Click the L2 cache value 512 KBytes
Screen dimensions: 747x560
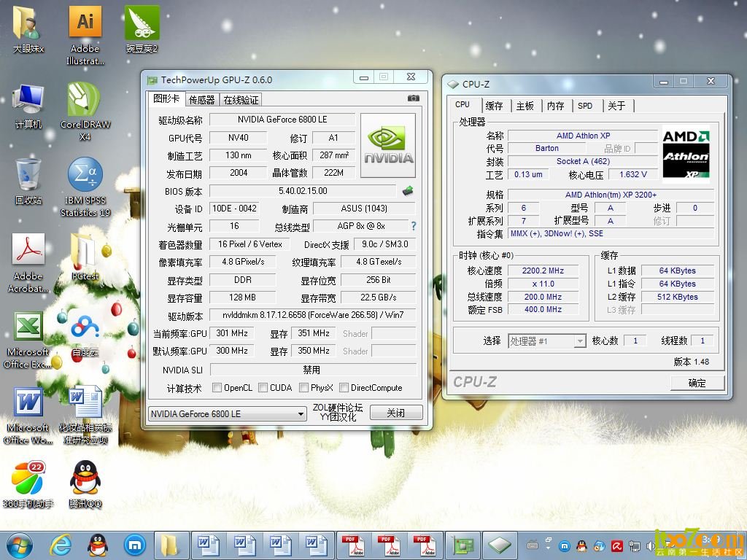pyautogui.click(x=677, y=297)
